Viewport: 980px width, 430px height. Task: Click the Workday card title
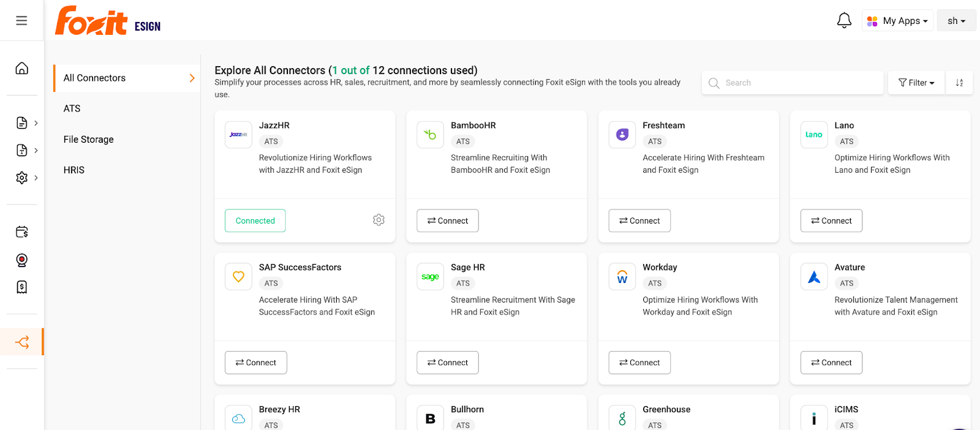[660, 268]
